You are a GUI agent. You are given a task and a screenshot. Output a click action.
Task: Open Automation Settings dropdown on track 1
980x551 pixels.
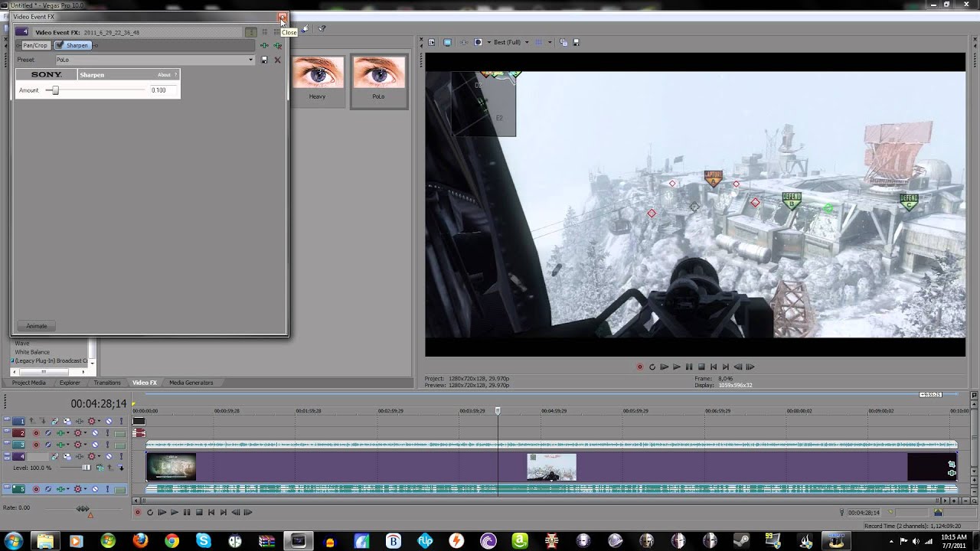99,421
